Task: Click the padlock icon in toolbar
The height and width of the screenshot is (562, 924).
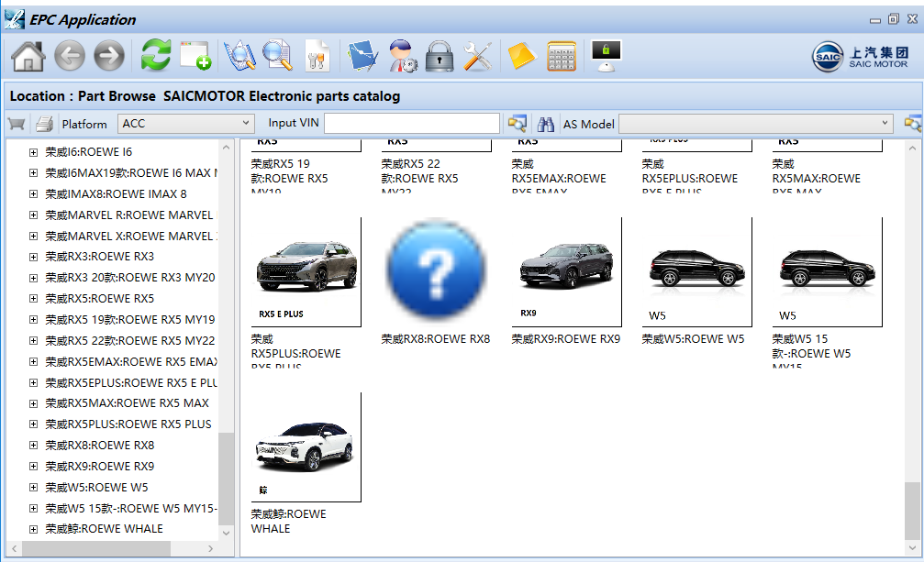Action: coord(440,57)
